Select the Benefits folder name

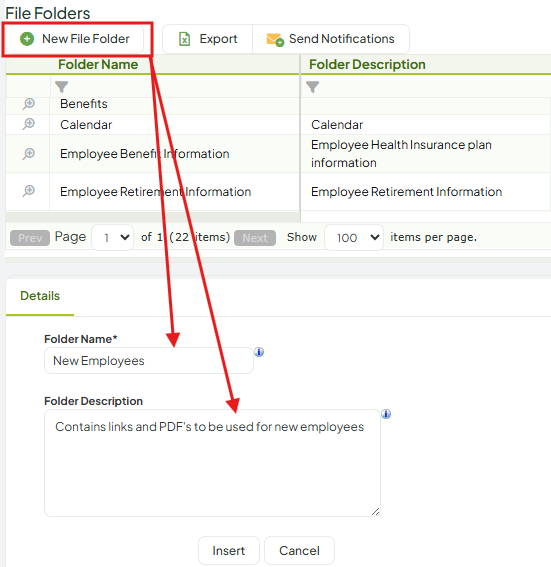(x=84, y=104)
